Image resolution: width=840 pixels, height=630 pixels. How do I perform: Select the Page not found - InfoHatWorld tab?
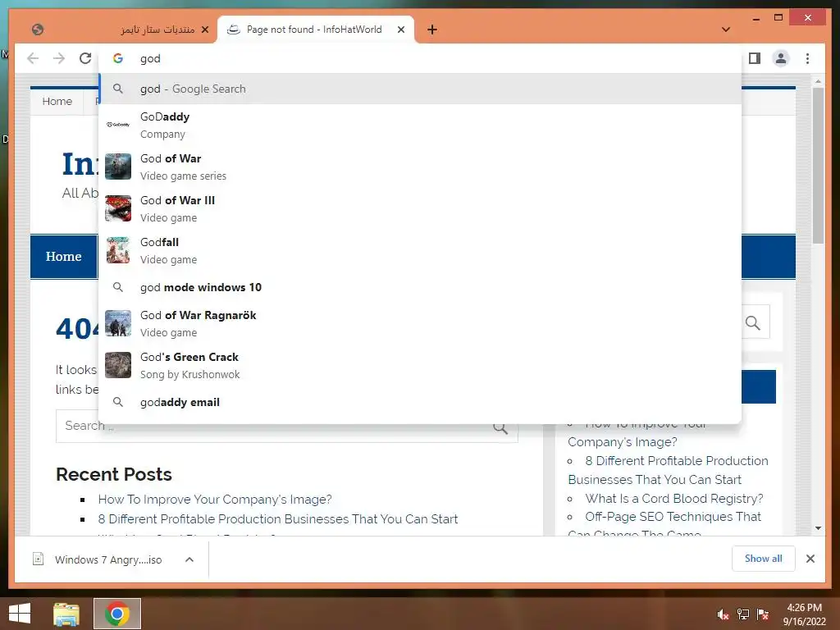tap(315, 30)
